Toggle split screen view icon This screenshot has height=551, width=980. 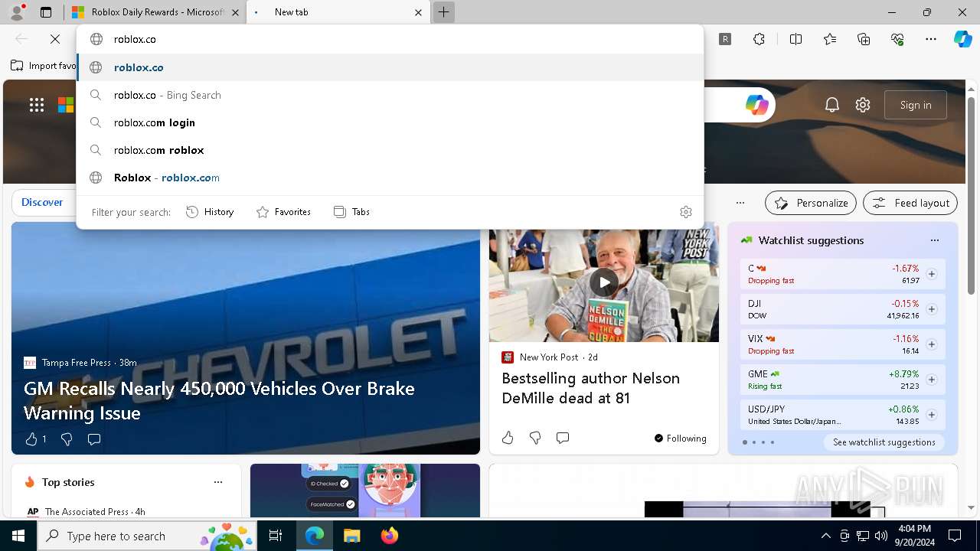point(795,39)
